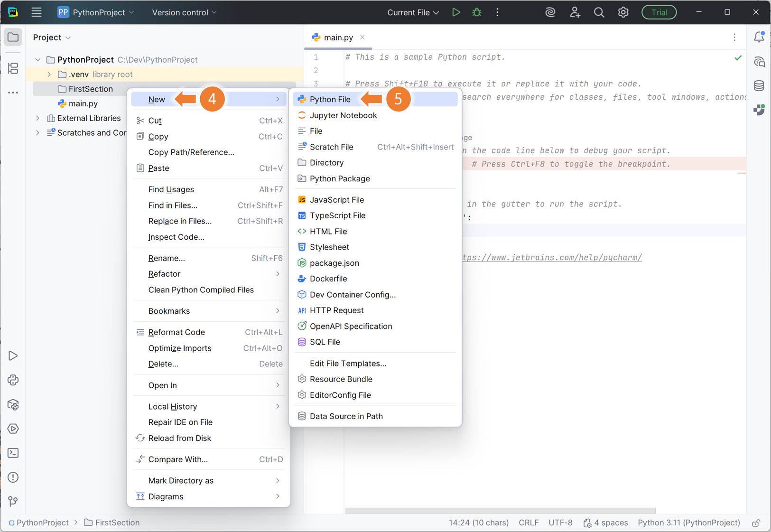Screen dimensions: 771x532
Task: Change UTF-8 file encoding
Action: 560,523
